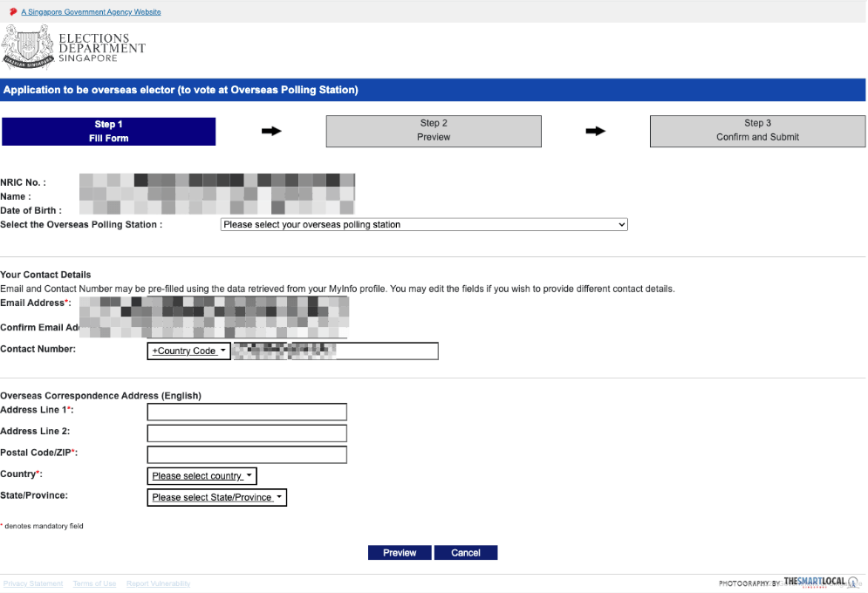The height and width of the screenshot is (593, 868).
Task: Expand the State/Province dropdown
Action: click(x=217, y=497)
